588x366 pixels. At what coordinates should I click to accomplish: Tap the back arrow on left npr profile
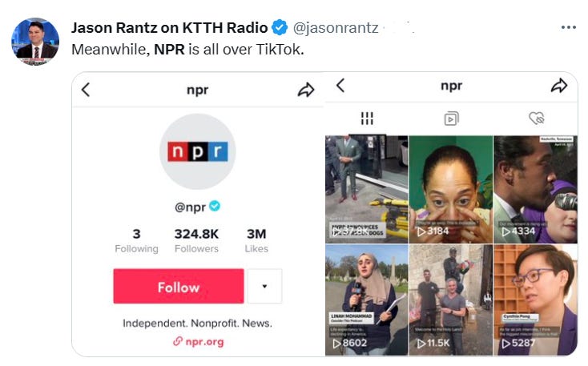coord(86,90)
